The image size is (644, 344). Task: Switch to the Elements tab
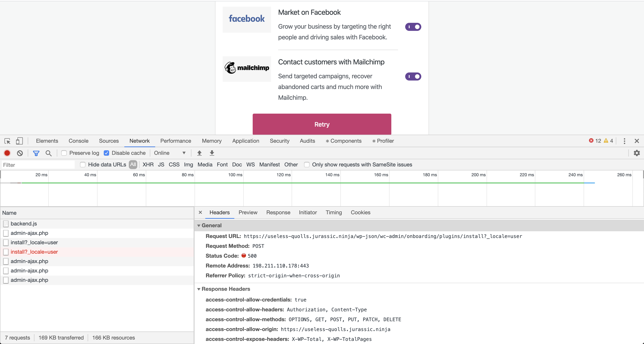click(x=47, y=141)
